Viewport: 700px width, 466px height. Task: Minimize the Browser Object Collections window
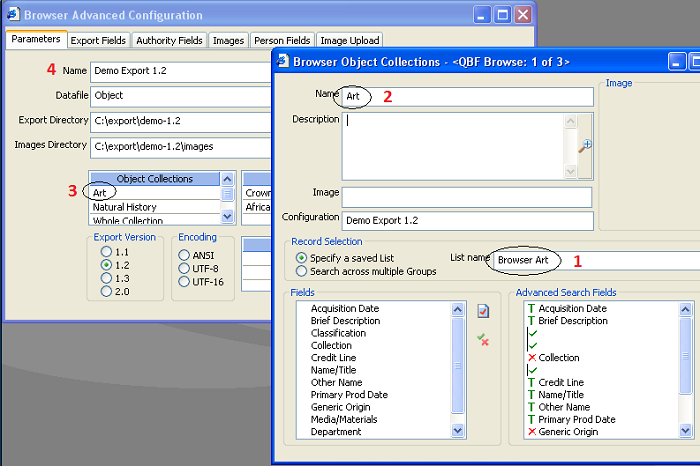[x=677, y=62]
